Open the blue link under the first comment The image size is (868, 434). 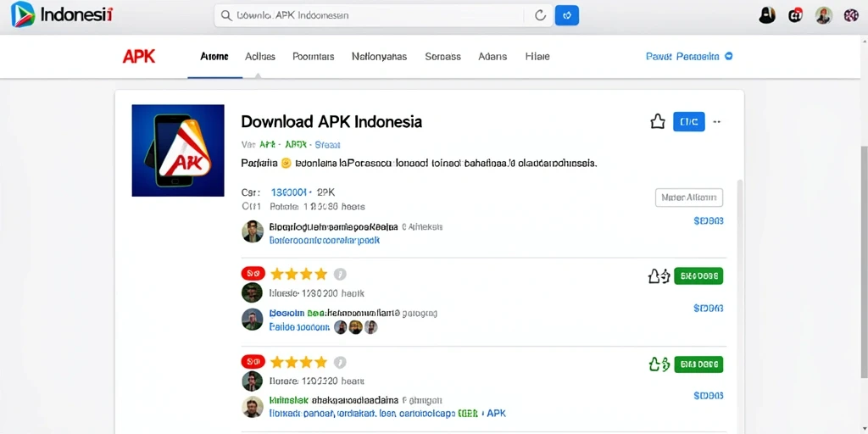325,241
